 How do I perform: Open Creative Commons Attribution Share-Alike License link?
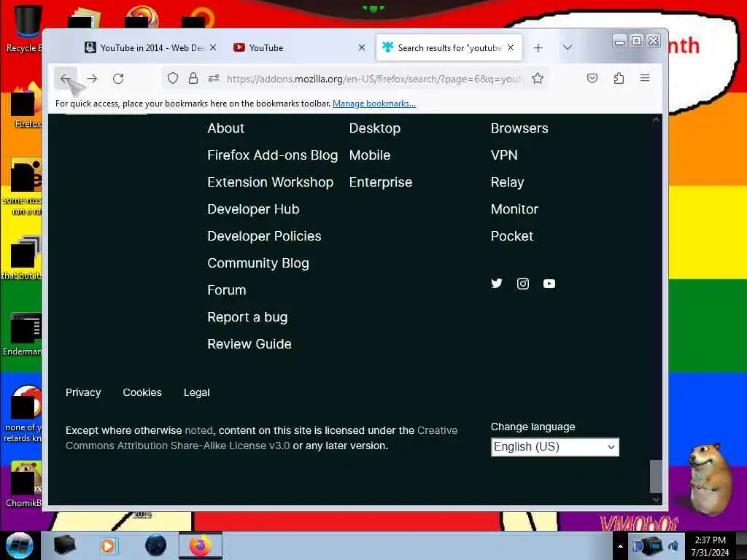pos(262,438)
